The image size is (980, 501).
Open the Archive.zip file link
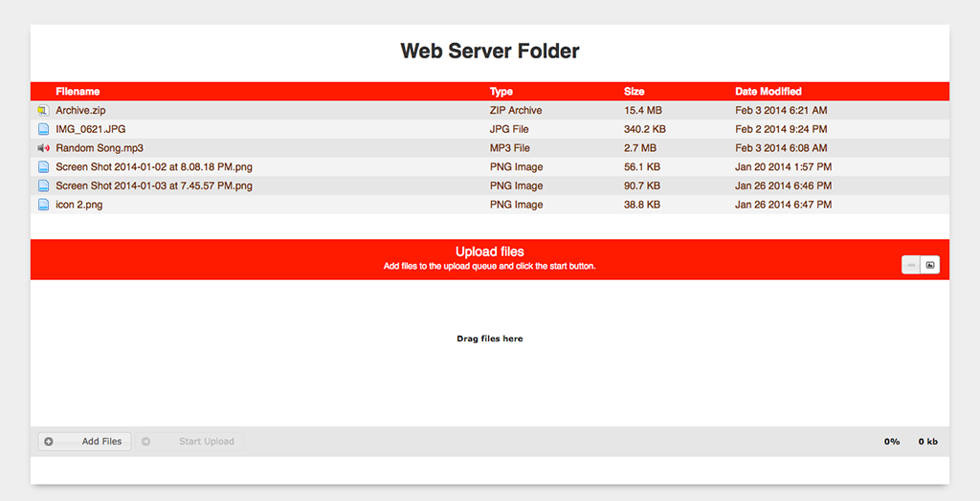80,111
